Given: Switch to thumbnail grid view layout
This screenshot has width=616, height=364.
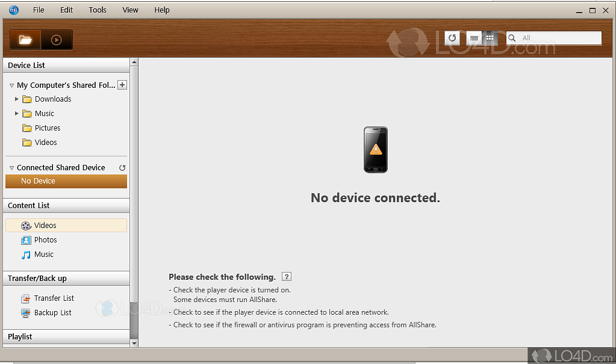Looking at the screenshot, I should pos(490,38).
